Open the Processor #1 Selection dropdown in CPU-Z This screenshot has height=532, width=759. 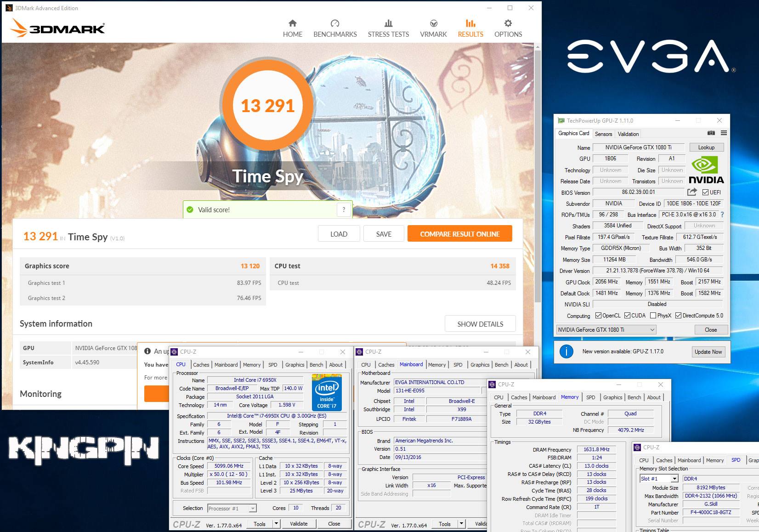[232, 509]
